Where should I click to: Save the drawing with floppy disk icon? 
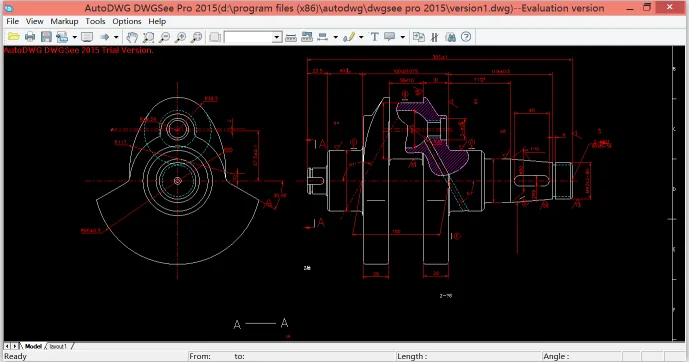point(46,37)
